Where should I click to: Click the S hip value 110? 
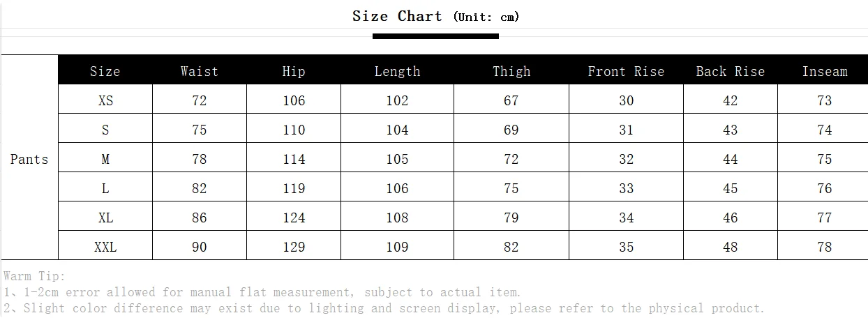[294, 130]
